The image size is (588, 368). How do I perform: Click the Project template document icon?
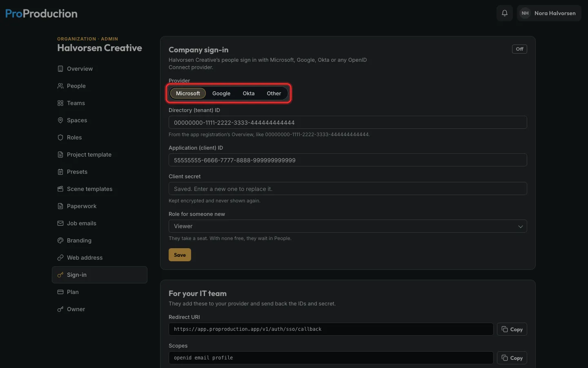pos(60,155)
